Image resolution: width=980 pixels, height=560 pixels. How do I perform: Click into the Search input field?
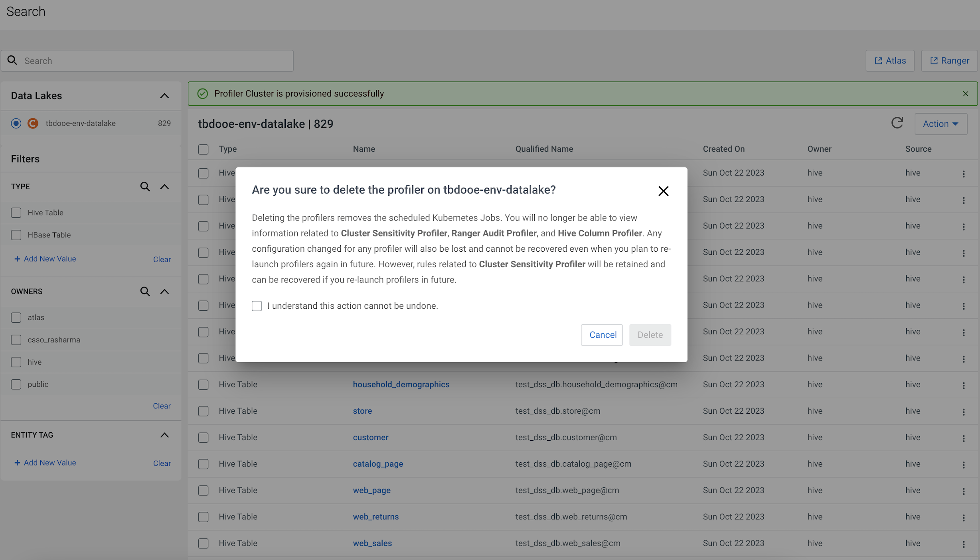point(156,61)
